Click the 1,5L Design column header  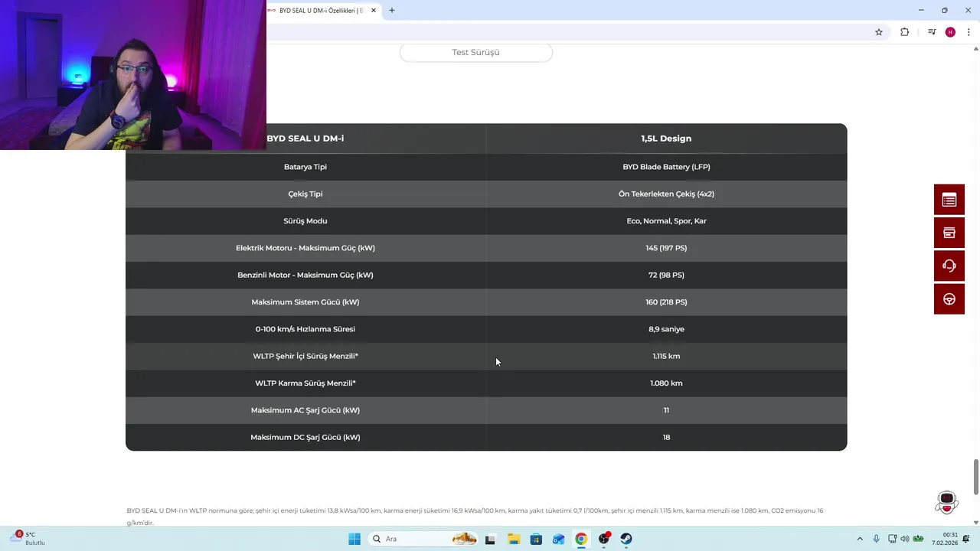666,139
